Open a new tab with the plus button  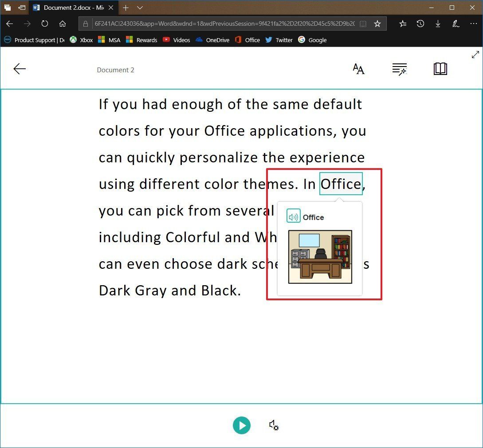(x=126, y=8)
